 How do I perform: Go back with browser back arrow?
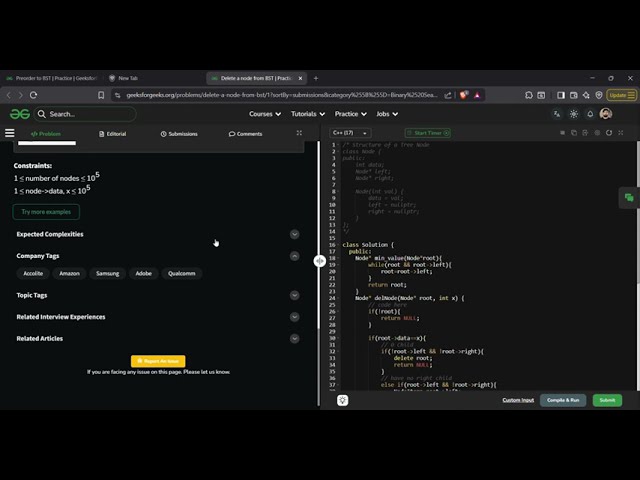[x=9, y=95]
